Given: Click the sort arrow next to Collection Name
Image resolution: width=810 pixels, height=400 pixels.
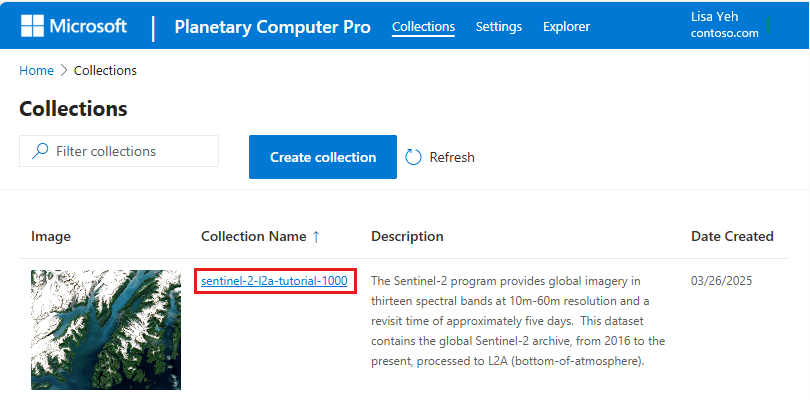Looking at the screenshot, I should (x=316, y=237).
